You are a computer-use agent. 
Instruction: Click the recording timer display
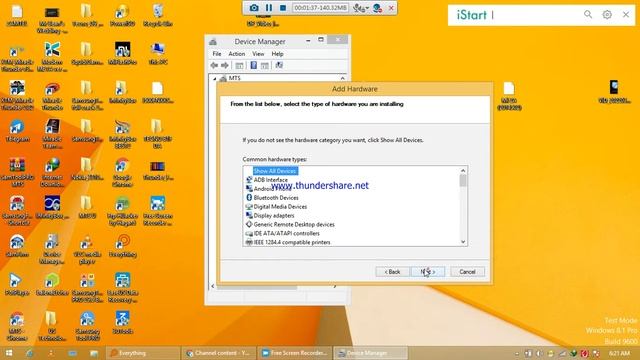coord(320,8)
